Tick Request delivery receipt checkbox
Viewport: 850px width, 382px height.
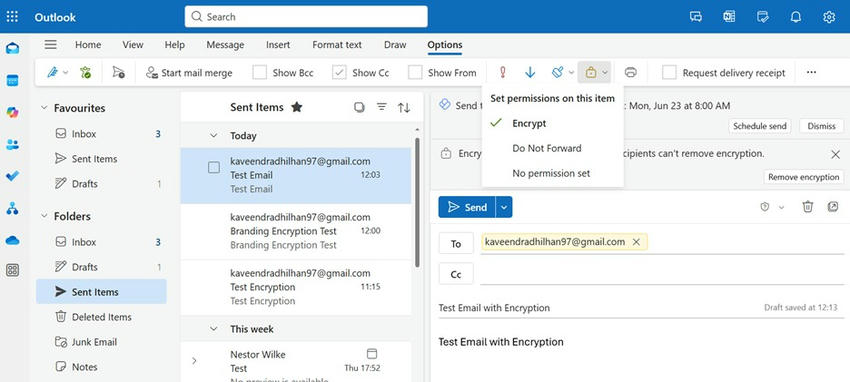(x=669, y=73)
